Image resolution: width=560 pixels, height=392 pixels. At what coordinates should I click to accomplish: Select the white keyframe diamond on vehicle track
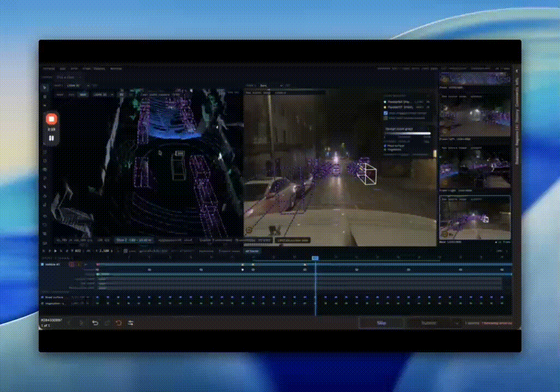242,270
